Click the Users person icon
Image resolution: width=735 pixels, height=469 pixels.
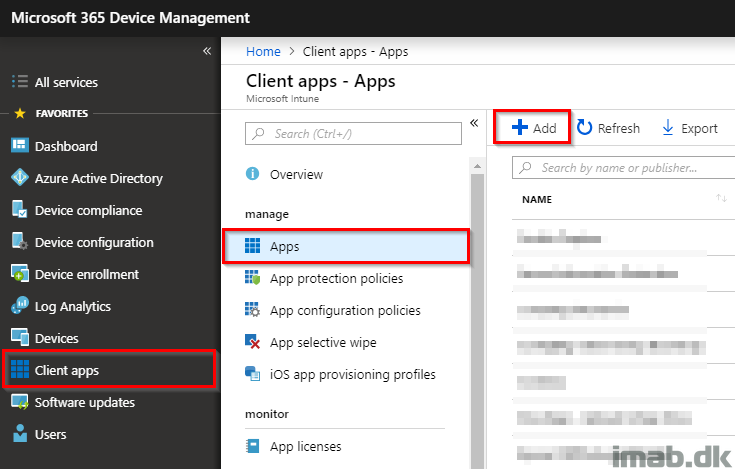pyautogui.click(x=20, y=433)
